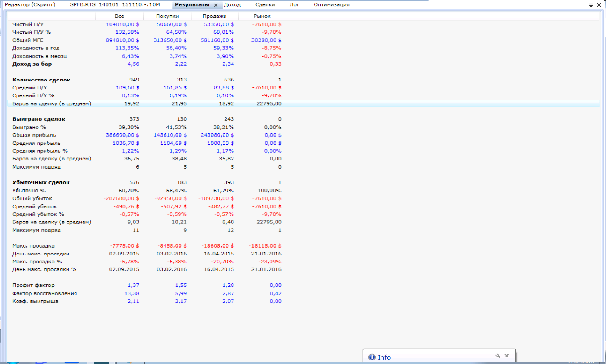Open the SPFB.RTS_140101_151110 chart tab

(115, 5)
